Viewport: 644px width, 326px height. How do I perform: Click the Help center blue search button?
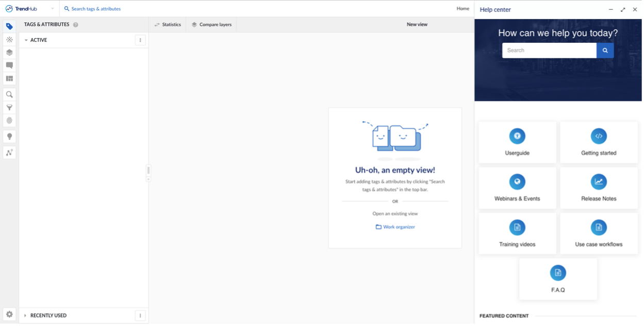coord(605,51)
